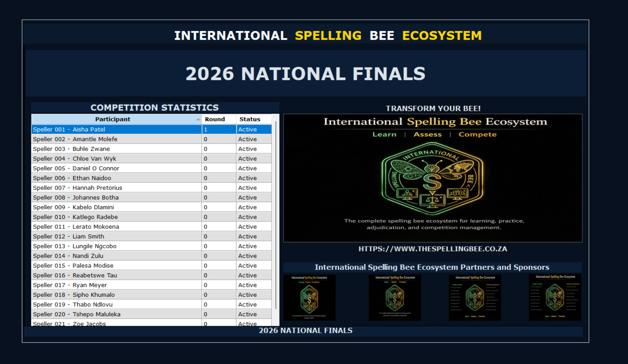The image size is (628, 364).
Task: Click the Partners and Sponsors section heading
Action: point(432,267)
